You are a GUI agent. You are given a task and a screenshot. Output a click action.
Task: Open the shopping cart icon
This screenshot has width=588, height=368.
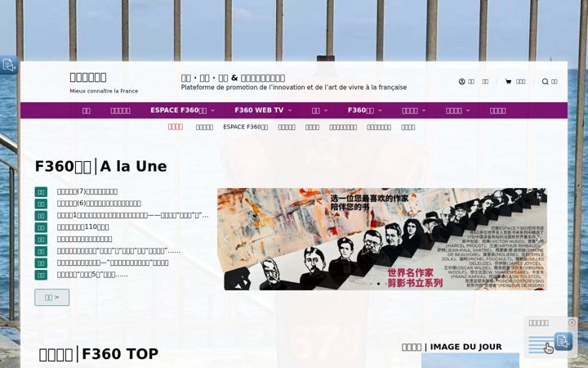[508, 82]
